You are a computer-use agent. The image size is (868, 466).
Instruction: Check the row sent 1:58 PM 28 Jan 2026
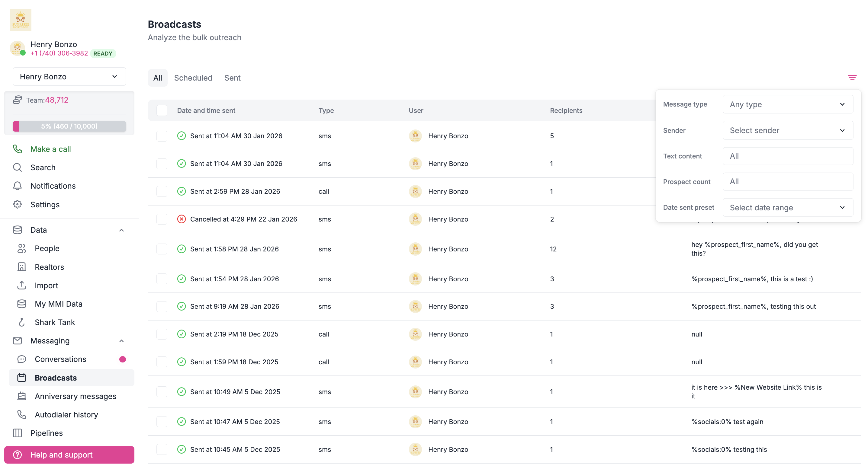pos(162,249)
